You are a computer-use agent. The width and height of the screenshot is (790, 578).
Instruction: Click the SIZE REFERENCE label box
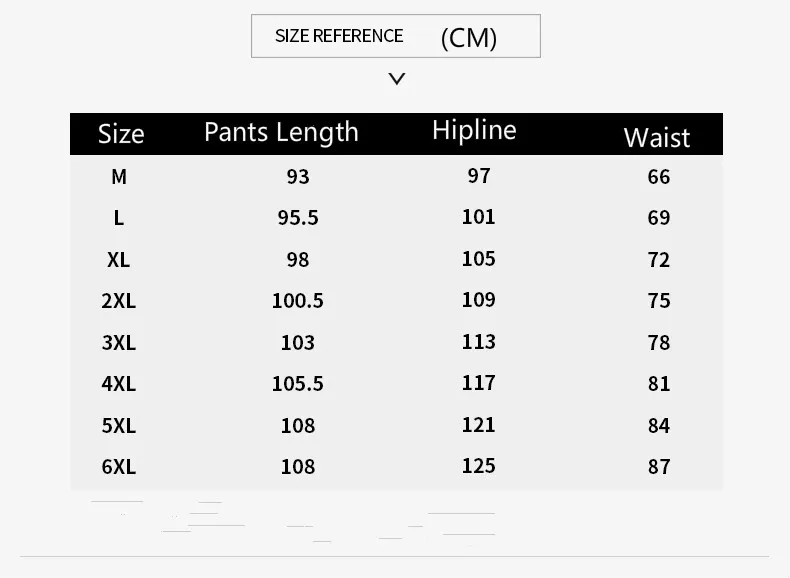pyautogui.click(x=339, y=36)
